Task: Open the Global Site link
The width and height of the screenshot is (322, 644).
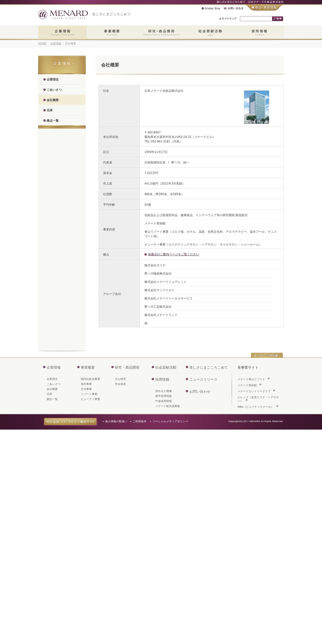Action: click(x=211, y=8)
